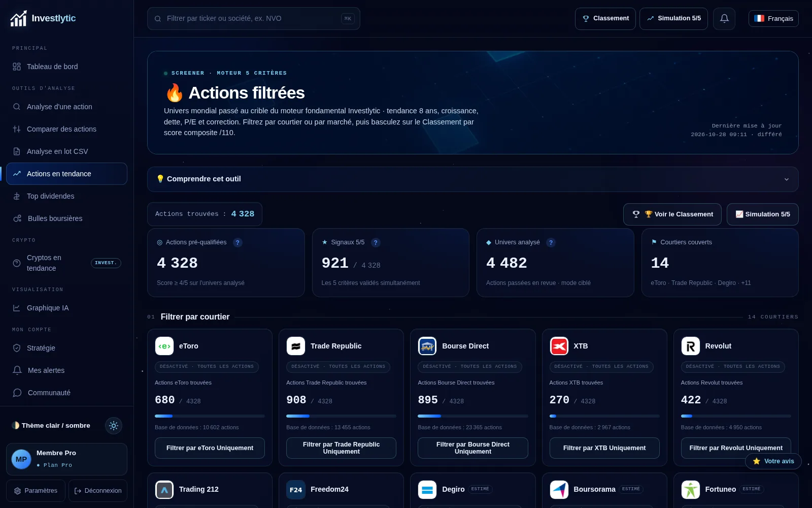The image size is (812, 508).
Task: Click Filtrer par Revolut Uniquement
Action: tap(736, 448)
